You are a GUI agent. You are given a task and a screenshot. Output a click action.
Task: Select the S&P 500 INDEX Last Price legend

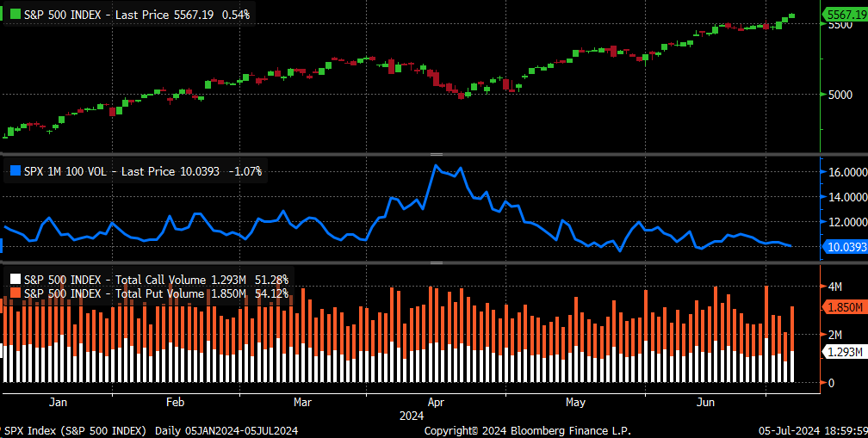137,15
